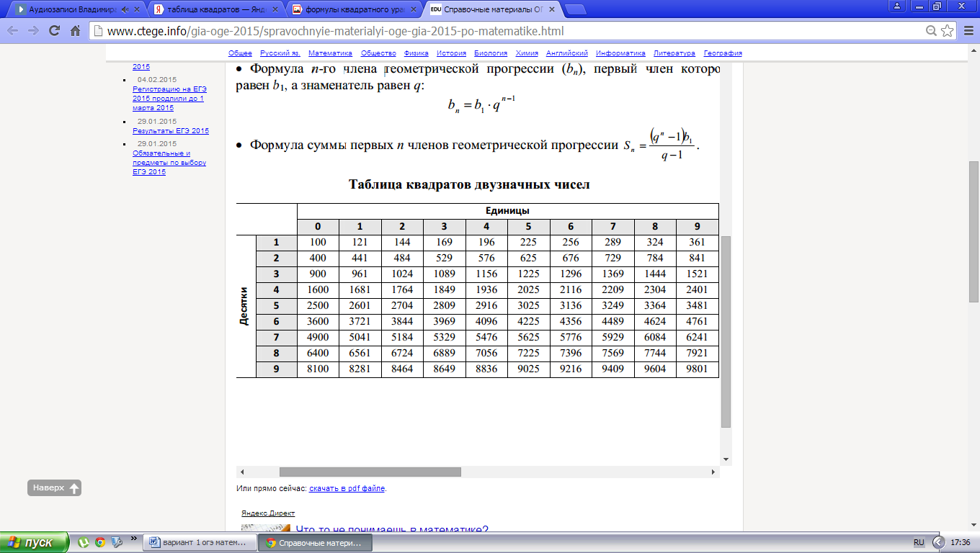
Task: Close the таблица квадратов Yandex tab
Action: (275, 10)
